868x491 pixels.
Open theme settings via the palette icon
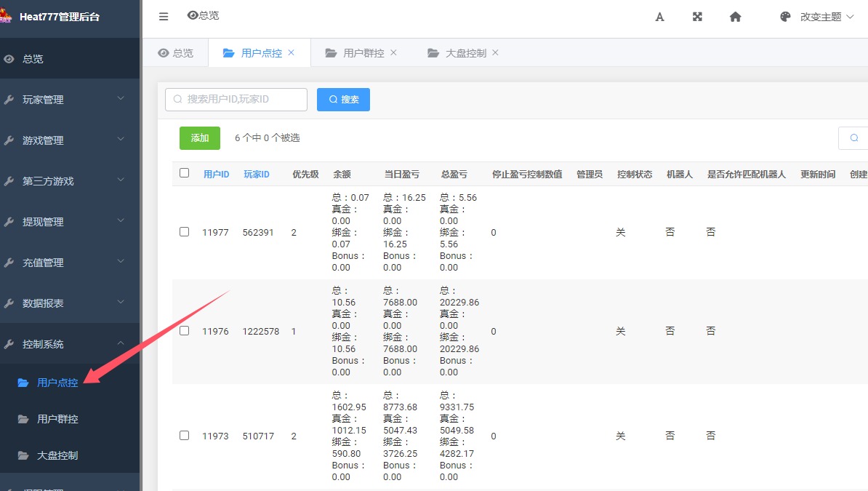coord(784,16)
